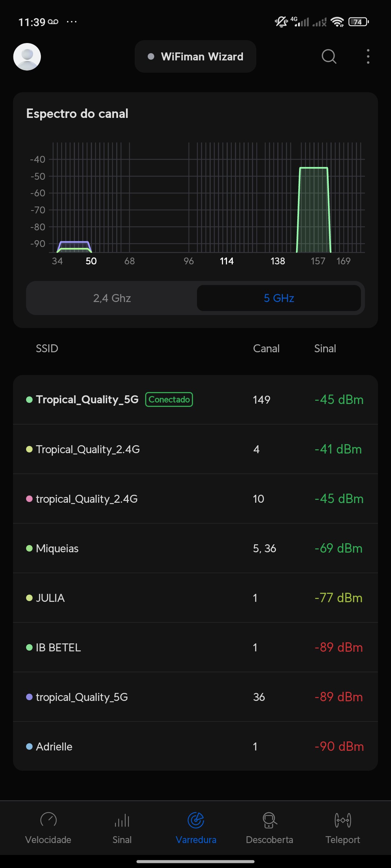
Task: Select the Varredura radar scan icon
Action: tap(196, 820)
